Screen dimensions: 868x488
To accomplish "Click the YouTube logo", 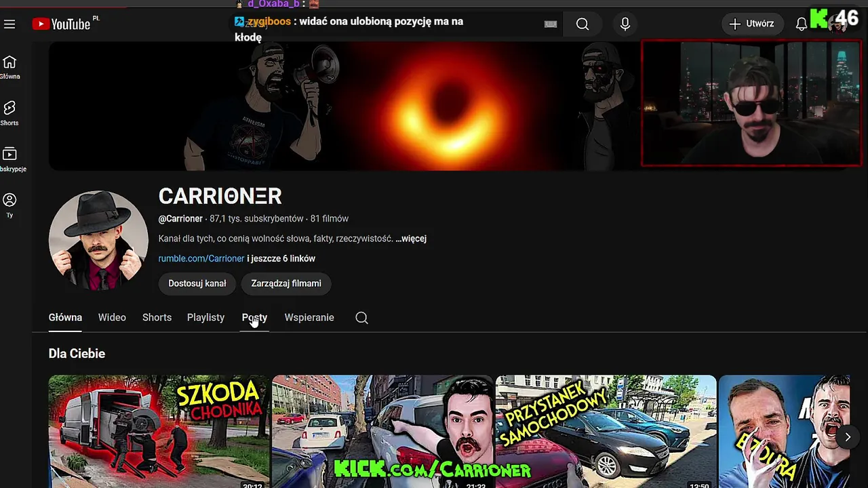I will 61,24.
